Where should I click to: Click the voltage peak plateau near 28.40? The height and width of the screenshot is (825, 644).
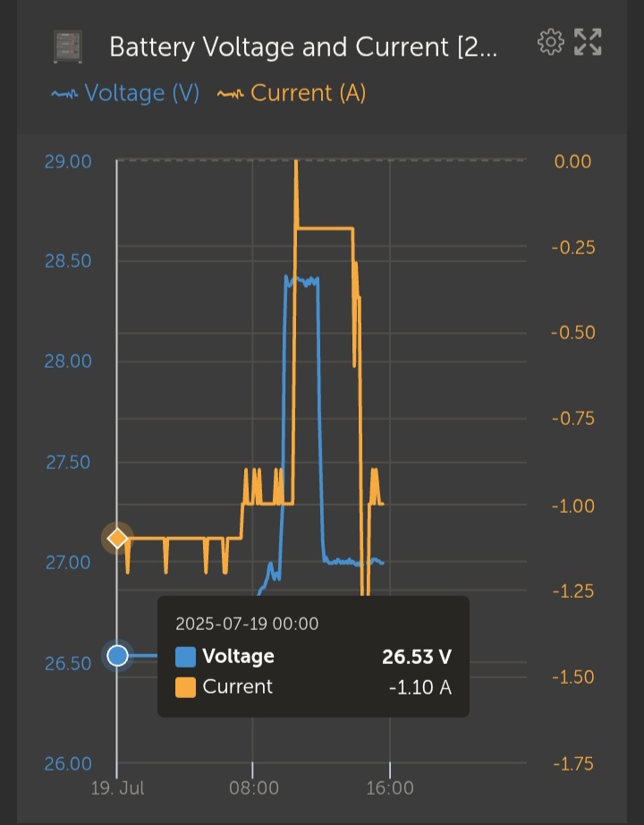click(x=302, y=280)
